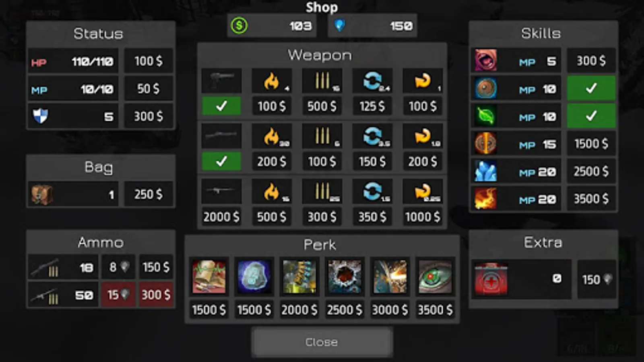Select the green eye perk icon

tap(435, 276)
